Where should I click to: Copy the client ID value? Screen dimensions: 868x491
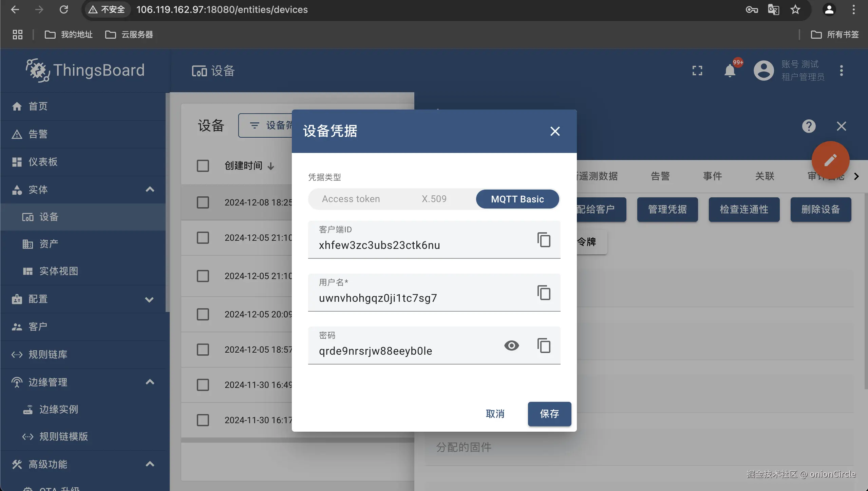pyautogui.click(x=544, y=240)
